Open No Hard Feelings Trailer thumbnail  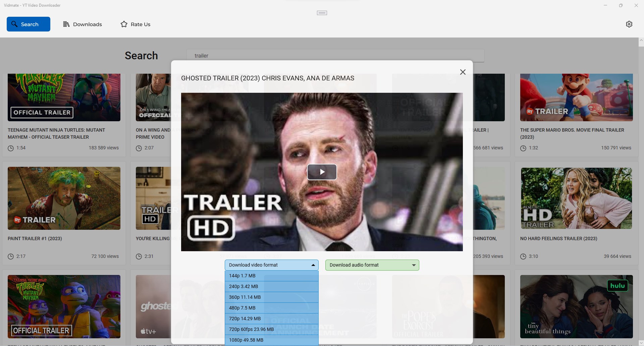click(x=577, y=198)
